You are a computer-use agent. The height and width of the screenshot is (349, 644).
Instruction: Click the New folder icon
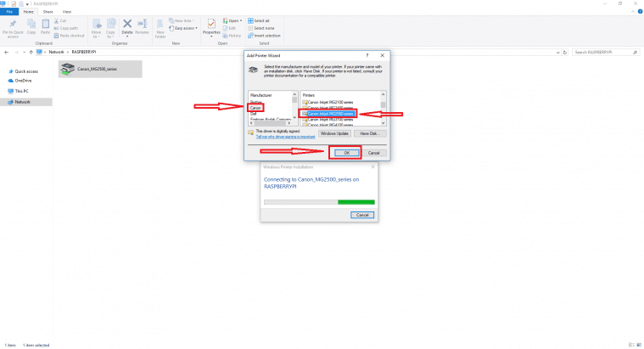click(160, 24)
